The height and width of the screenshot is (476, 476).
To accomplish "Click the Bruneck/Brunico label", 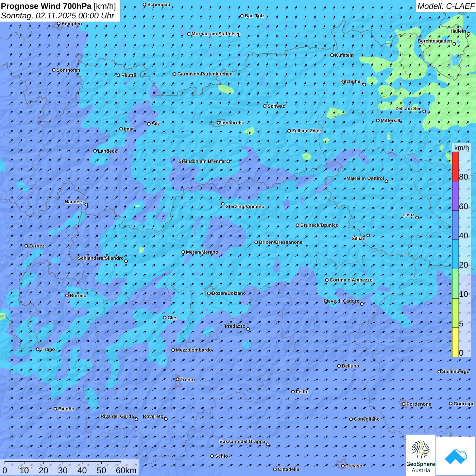I will [x=319, y=225].
